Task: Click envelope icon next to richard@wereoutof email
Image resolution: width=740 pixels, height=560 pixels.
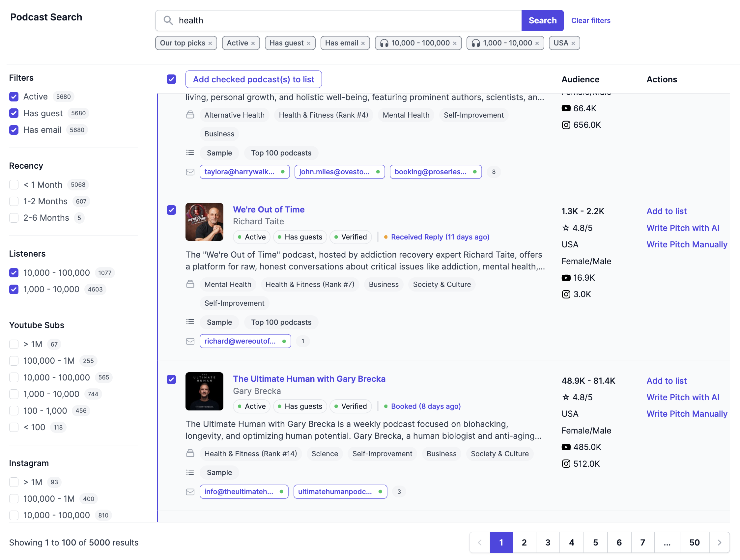Action: tap(190, 341)
